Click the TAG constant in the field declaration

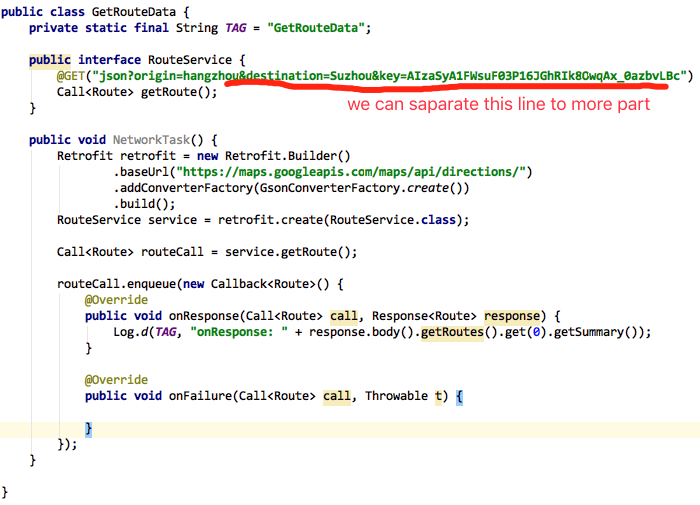(x=235, y=28)
